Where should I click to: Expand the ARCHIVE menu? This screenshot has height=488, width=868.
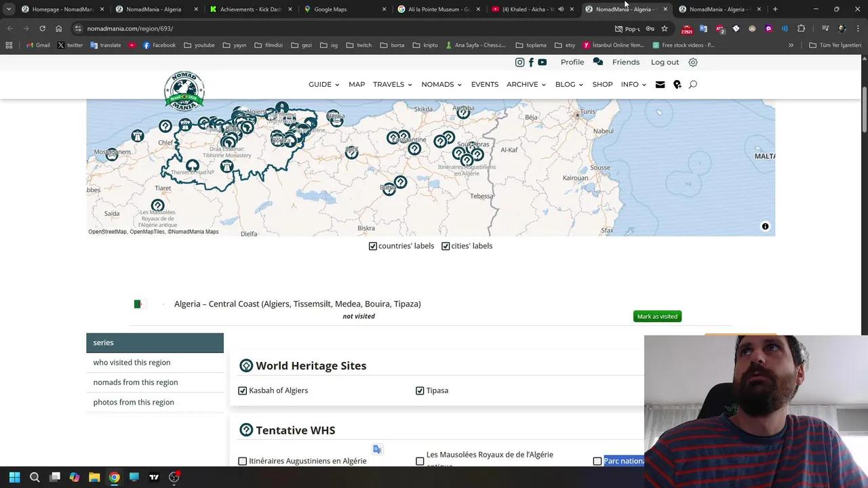point(526,85)
